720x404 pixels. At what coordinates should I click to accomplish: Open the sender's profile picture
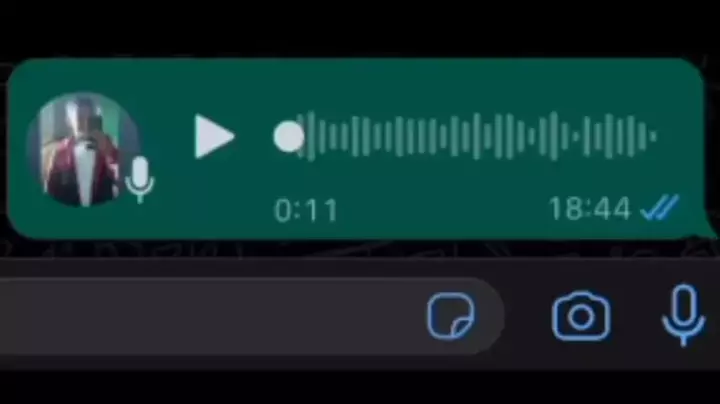tap(83, 149)
